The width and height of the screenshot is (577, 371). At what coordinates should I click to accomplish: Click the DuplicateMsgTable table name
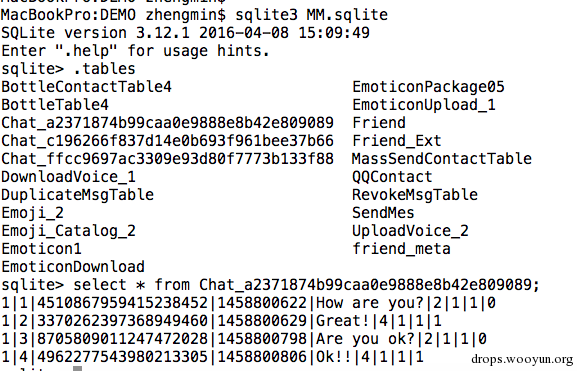[78, 195]
